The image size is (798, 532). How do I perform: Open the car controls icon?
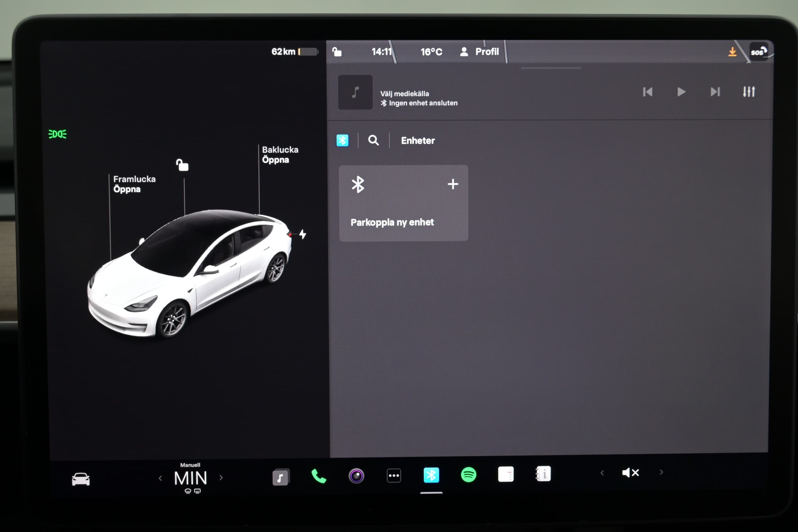(81, 479)
